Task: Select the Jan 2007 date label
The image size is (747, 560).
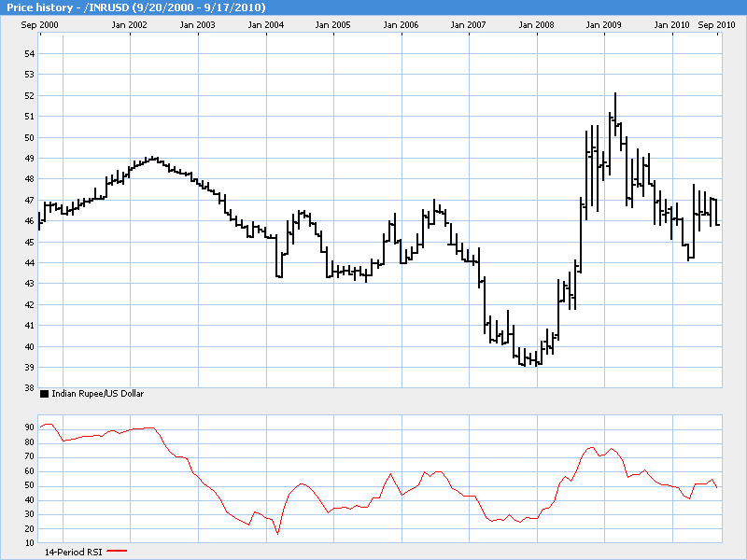Action: coord(469,24)
